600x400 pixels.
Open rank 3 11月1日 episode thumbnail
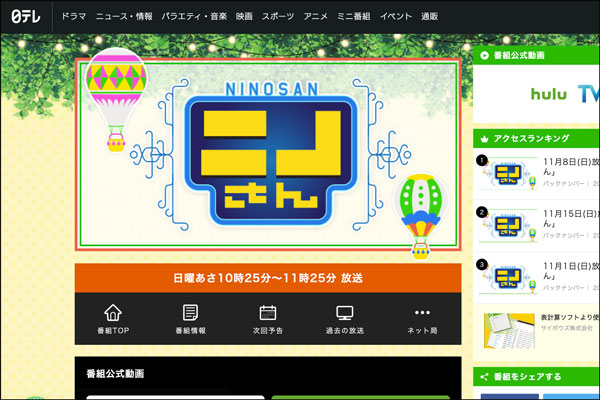tap(513, 277)
